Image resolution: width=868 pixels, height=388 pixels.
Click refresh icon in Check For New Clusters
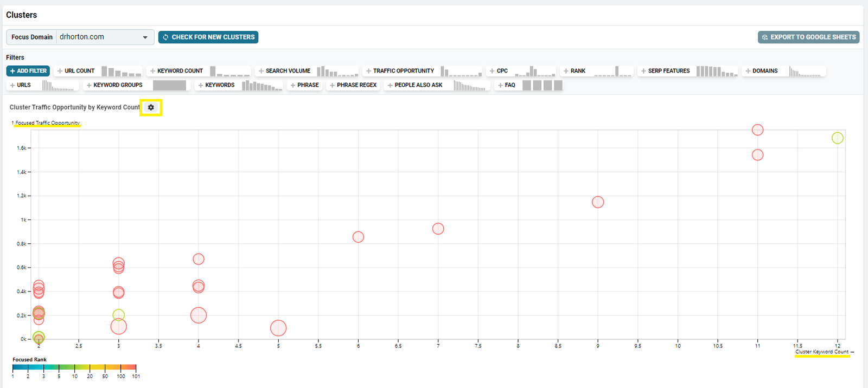[166, 37]
